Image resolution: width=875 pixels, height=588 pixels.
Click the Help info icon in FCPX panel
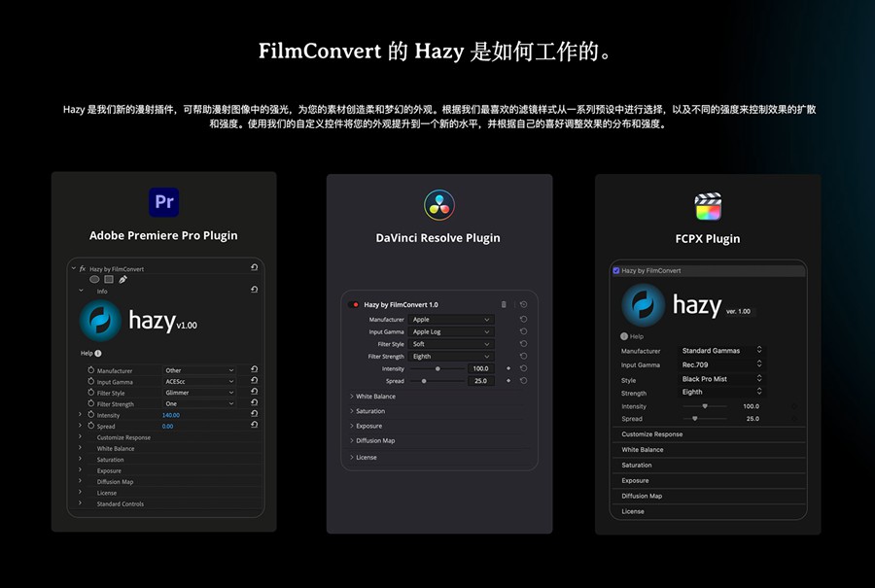(x=623, y=336)
